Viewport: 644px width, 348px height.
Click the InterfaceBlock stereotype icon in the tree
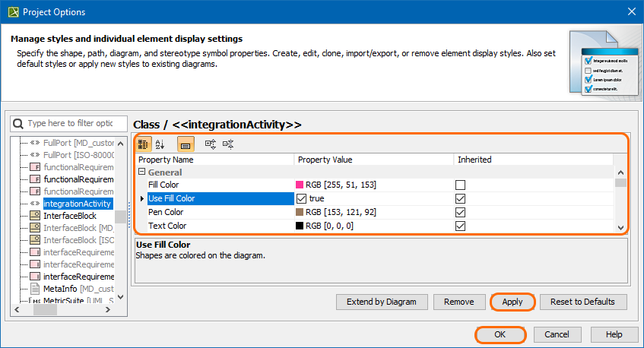pos(35,216)
